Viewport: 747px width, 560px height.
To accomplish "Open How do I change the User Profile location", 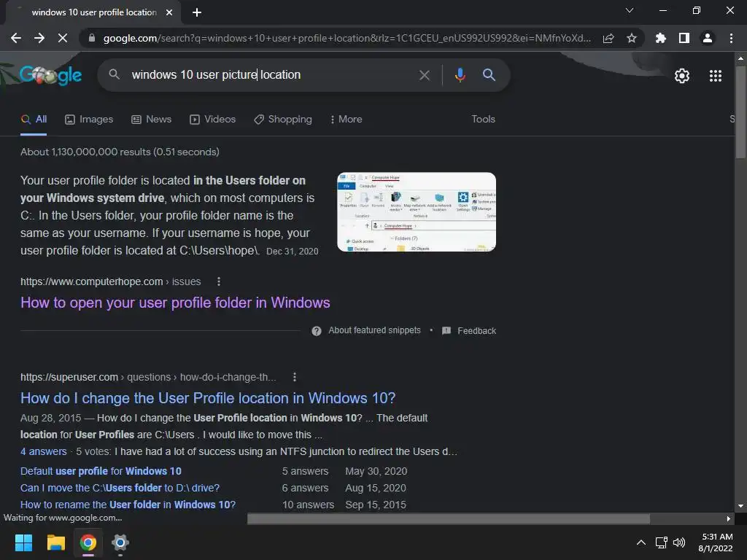I will tap(208, 398).
